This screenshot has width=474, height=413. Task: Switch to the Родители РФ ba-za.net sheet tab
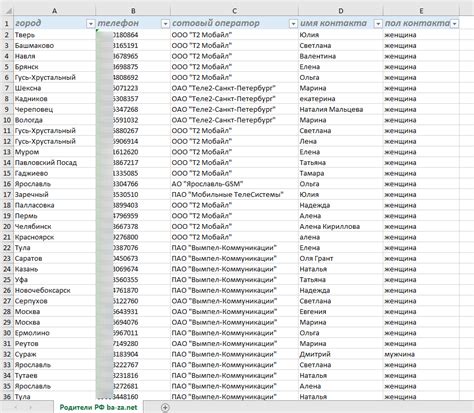click(98, 407)
